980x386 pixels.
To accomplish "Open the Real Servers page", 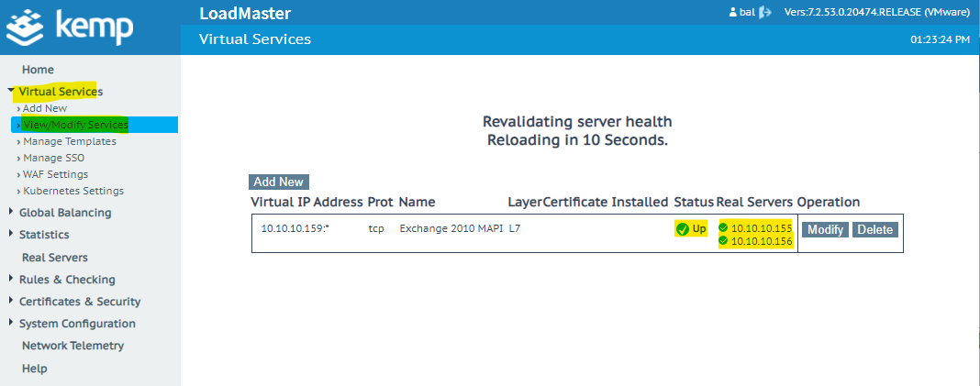I will pyautogui.click(x=55, y=258).
